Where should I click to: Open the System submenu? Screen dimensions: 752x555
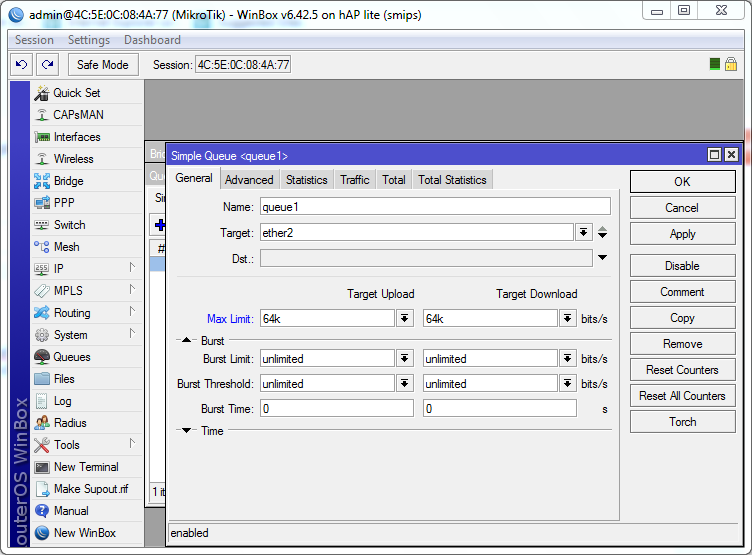click(x=88, y=335)
